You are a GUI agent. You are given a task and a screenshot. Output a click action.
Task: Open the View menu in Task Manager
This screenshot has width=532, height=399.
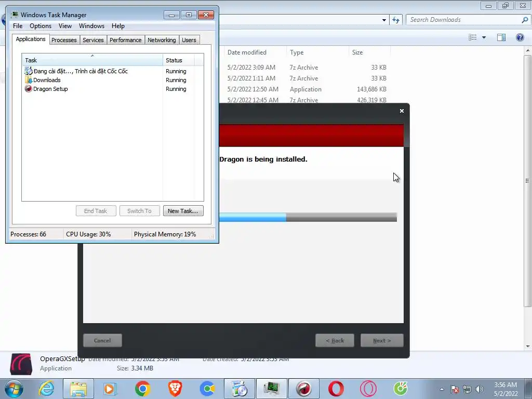(x=65, y=26)
